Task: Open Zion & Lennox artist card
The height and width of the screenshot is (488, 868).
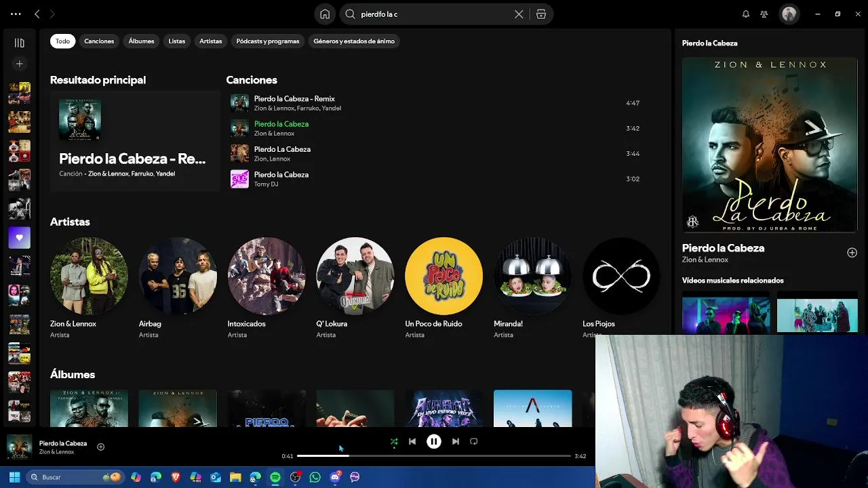Action: [89, 288]
